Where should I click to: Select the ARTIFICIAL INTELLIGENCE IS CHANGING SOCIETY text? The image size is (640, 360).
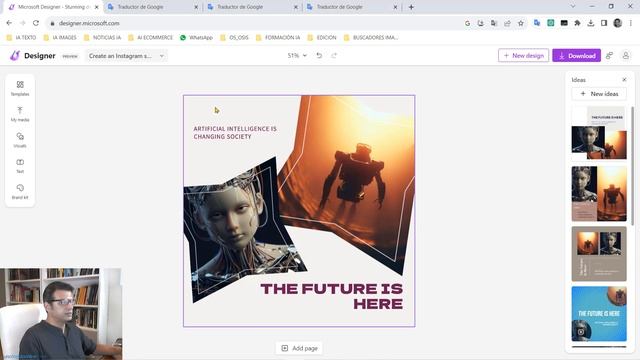[235, 133]
